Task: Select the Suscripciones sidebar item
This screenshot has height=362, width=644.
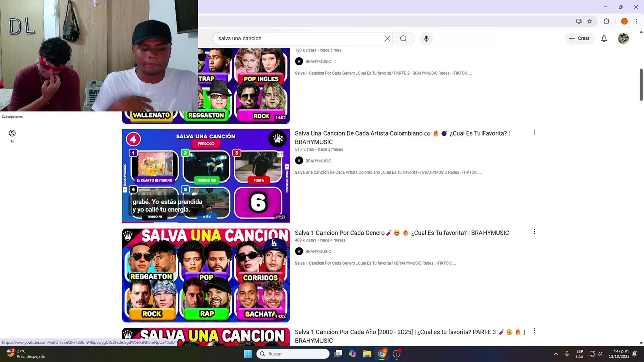Action: pyautogui.click(x=12, y=117)
